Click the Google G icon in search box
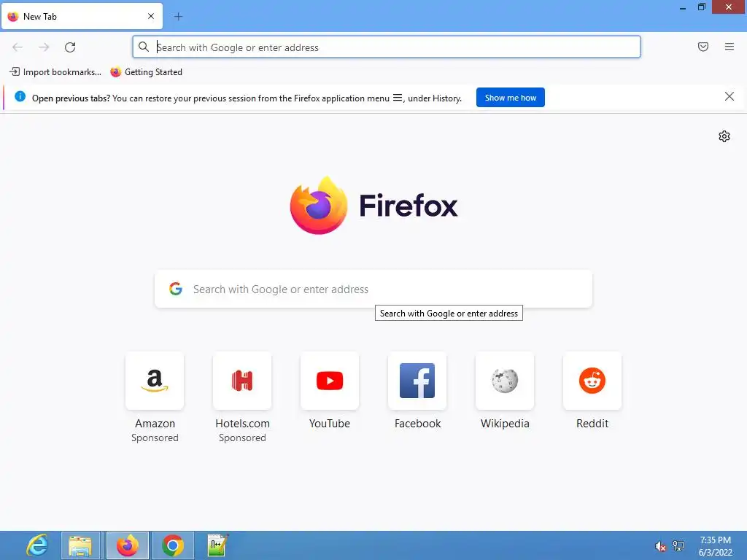Image resolution: width=747 pixels, height=560 pixels. click(176, 289)
